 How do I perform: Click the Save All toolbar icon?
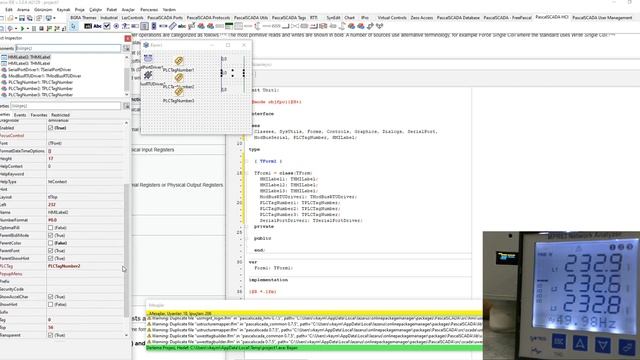pyautogui.click(x=30, y=18)
